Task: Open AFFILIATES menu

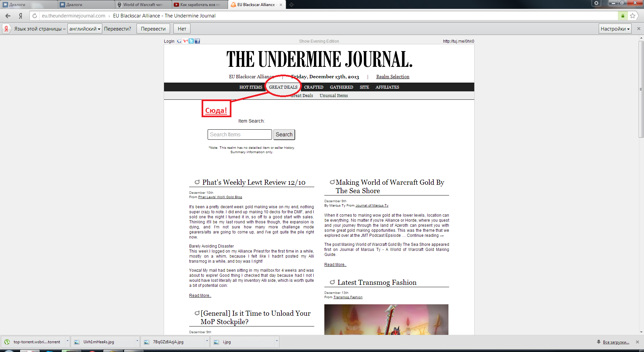Action: pos(387,87)
